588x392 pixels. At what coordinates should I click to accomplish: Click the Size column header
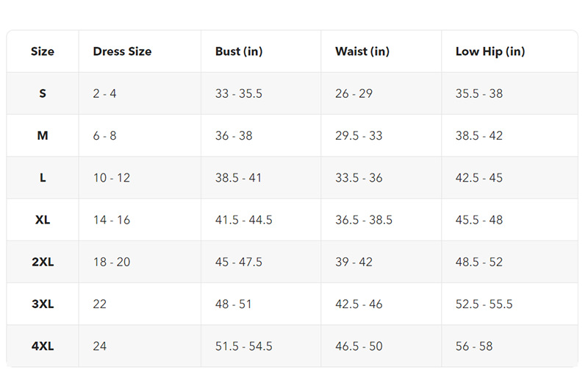click(43, 51)
